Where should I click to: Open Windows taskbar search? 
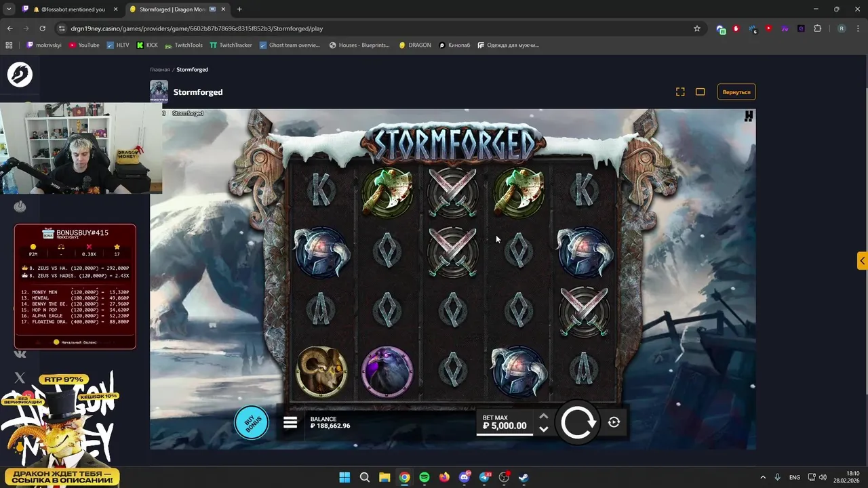click(365, 477)
